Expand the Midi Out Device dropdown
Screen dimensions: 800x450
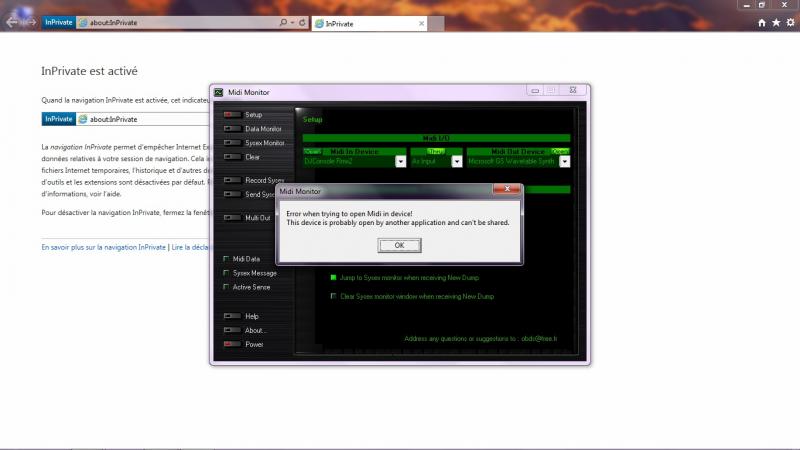563,161
